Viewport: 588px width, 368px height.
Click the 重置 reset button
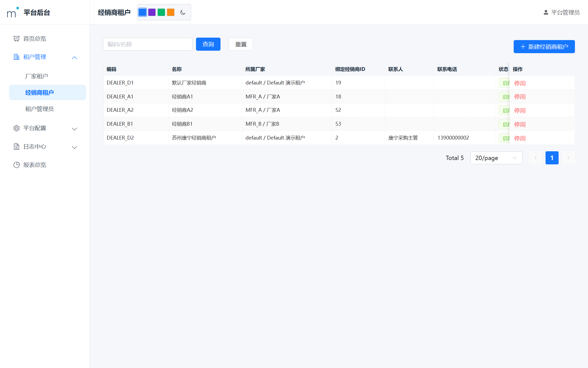pos(241,44)
